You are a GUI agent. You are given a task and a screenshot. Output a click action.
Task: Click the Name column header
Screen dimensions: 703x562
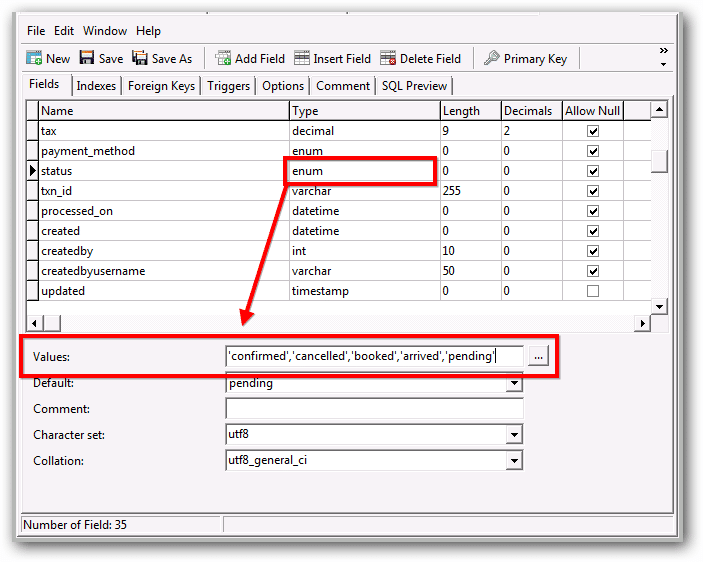164,111
